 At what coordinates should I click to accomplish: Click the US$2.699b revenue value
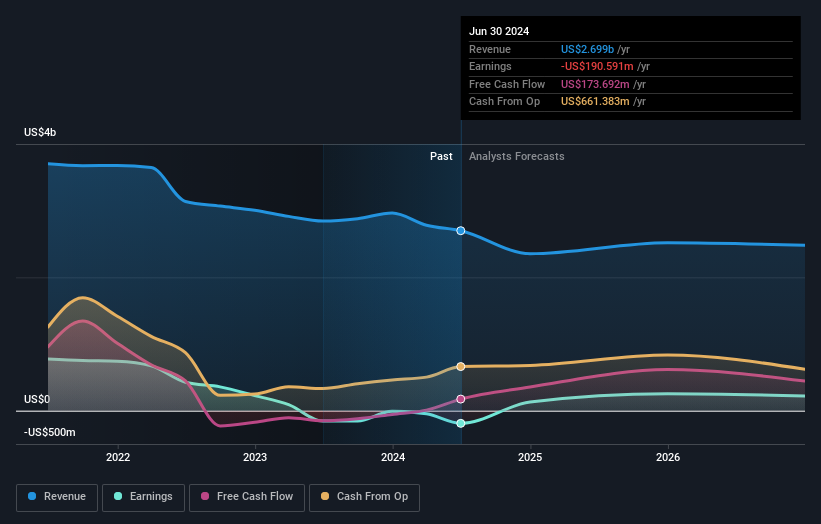587,49
